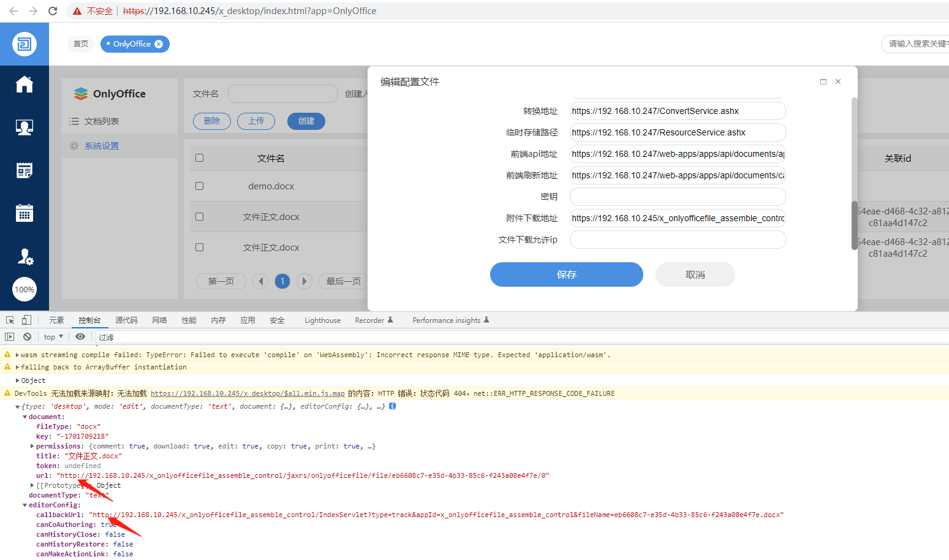Activate the DevTools inspect element picker
The height and width of the screenshot is (560, 949).
coord(10,320)
